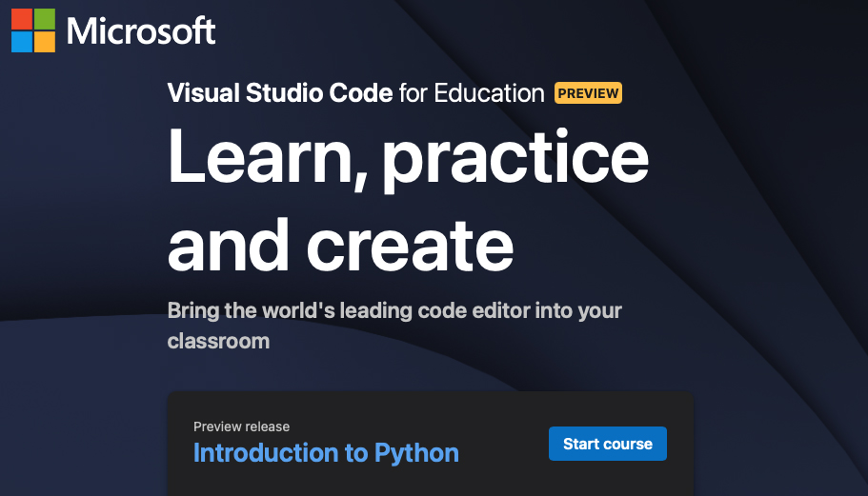
Task: Click the "Learn, practice" headline line
Action: 408,157
